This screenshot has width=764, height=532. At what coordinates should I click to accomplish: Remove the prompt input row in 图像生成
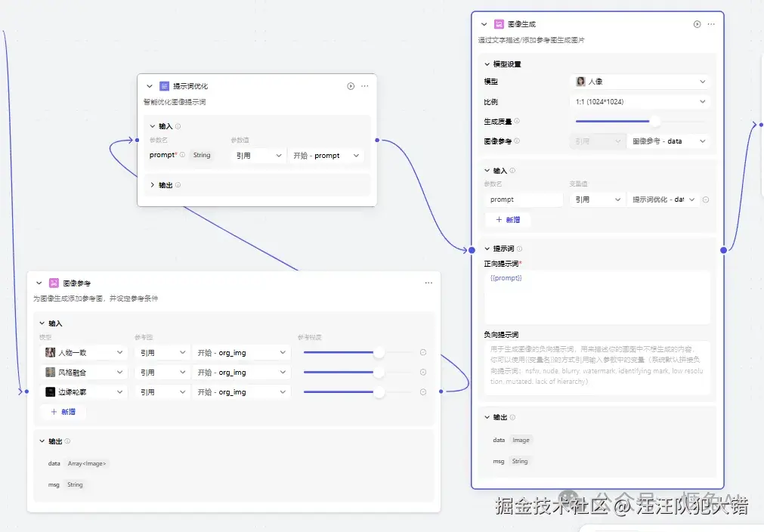pyautogui.click(x=704, y=199)
